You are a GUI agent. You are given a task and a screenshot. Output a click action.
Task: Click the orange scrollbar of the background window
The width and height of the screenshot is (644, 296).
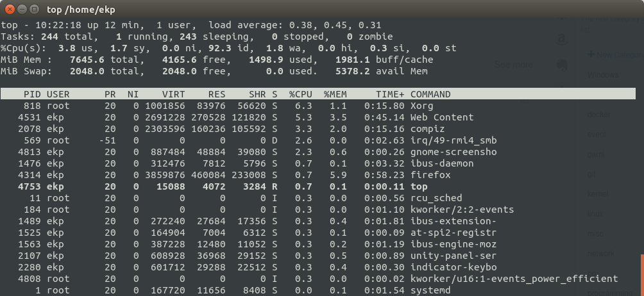(x=642, y=275)
